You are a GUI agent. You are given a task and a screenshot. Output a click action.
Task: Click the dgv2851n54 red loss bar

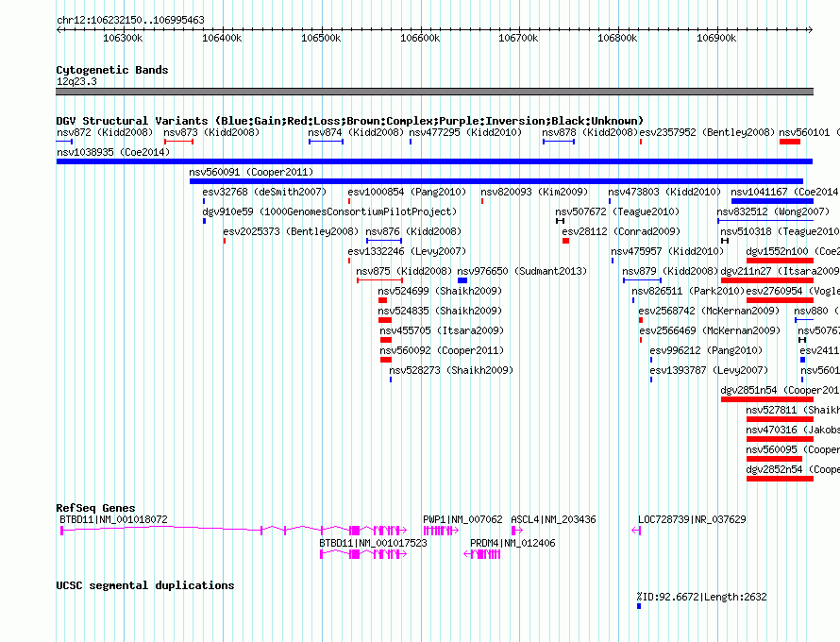pyautogui.click(x=767, y=399)
